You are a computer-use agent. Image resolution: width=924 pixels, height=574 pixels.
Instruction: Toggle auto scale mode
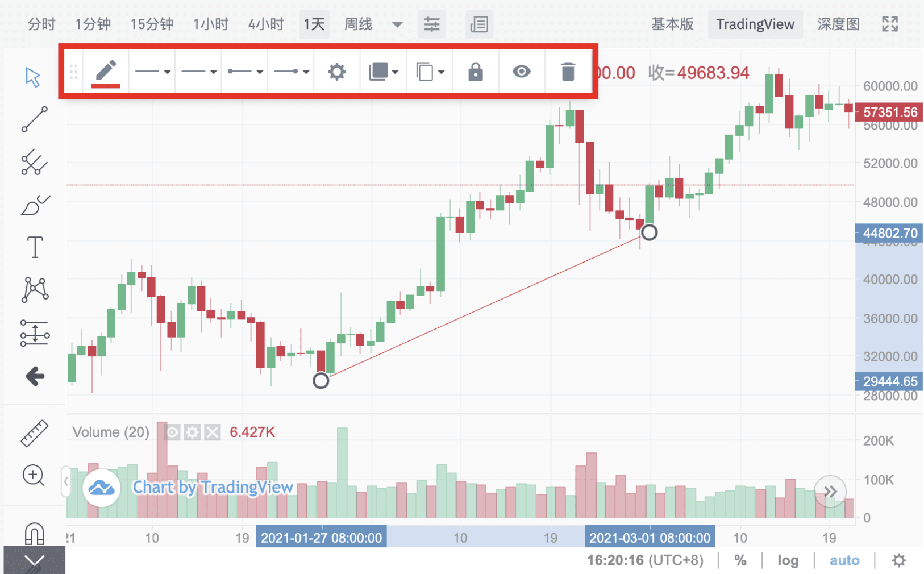[x=844, y=561]
